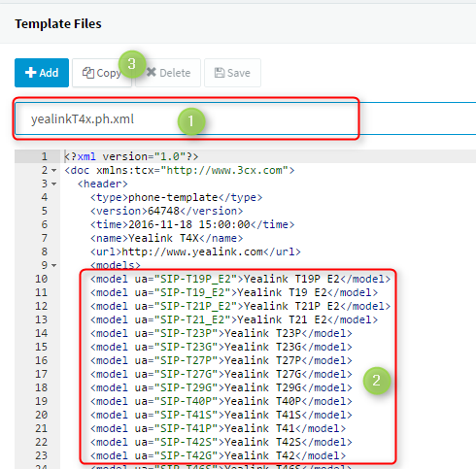Click the Template Files heading
Image resolution: width=476 pixels, height=469 pixels.
coord(58,24)
